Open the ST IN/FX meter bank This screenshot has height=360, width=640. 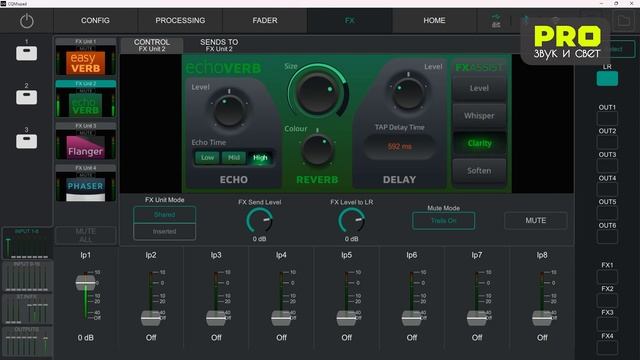[x=27, y=309]
